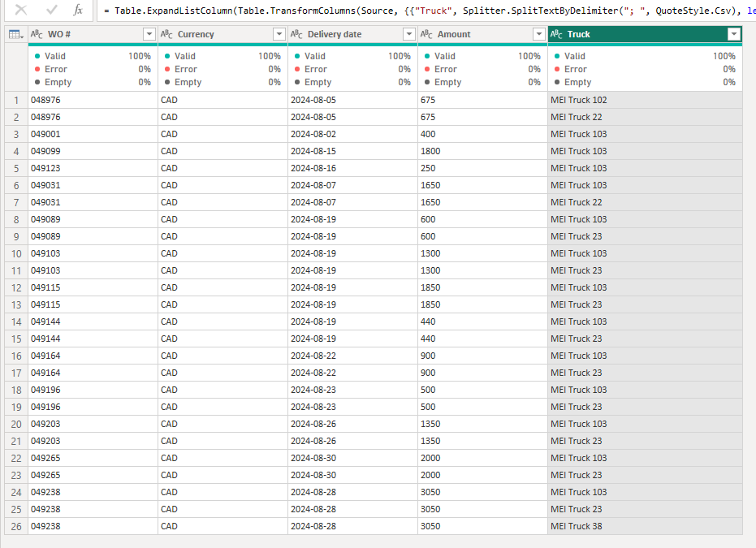
Task: Click the ABC type icon for Truck column
Action: tap(556, 34)
